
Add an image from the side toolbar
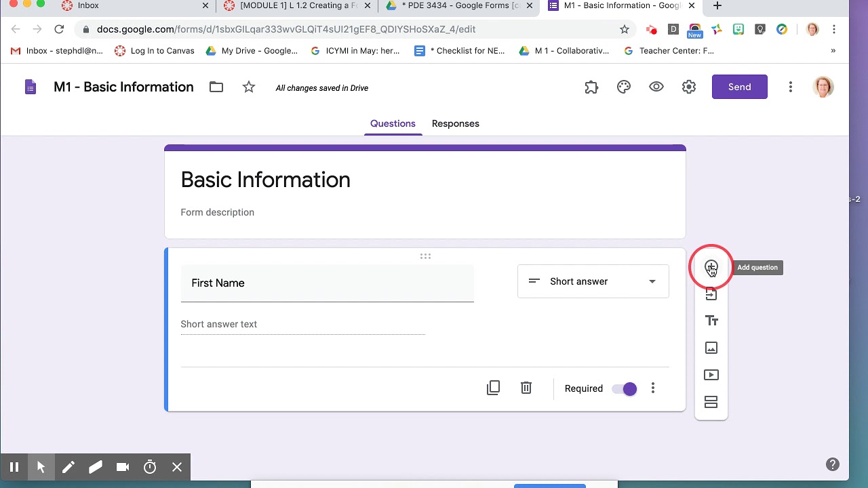(x=711, y=348)
